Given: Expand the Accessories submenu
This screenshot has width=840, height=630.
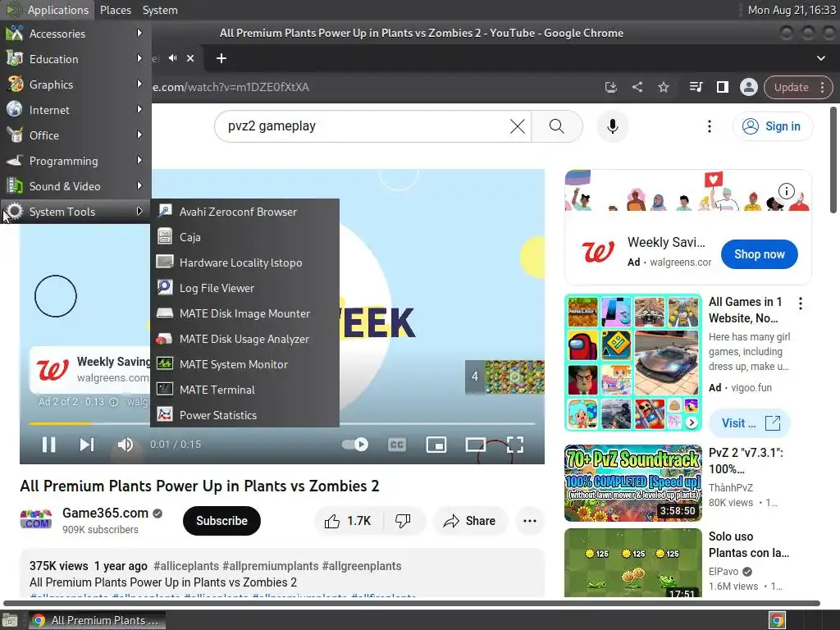Looking at the screenshot, I should pos(75,34).
